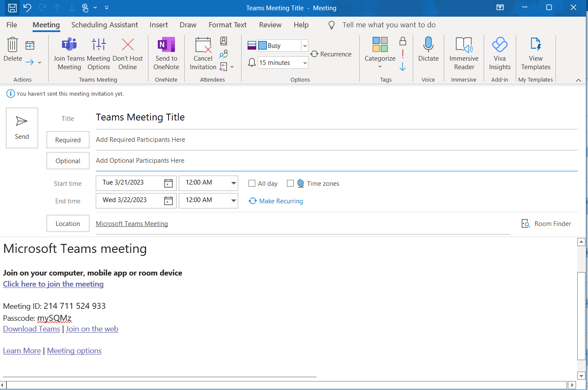Open the Response Options icon
This screenshot has width=588, height=390.
pyautogui.click(x=224, y=67)
